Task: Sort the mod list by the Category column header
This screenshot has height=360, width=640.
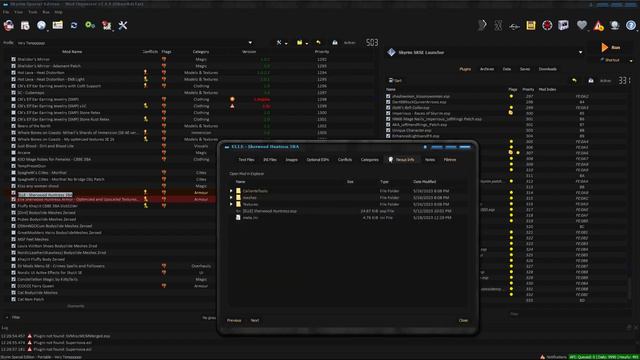Action: (x=201, y=52)
